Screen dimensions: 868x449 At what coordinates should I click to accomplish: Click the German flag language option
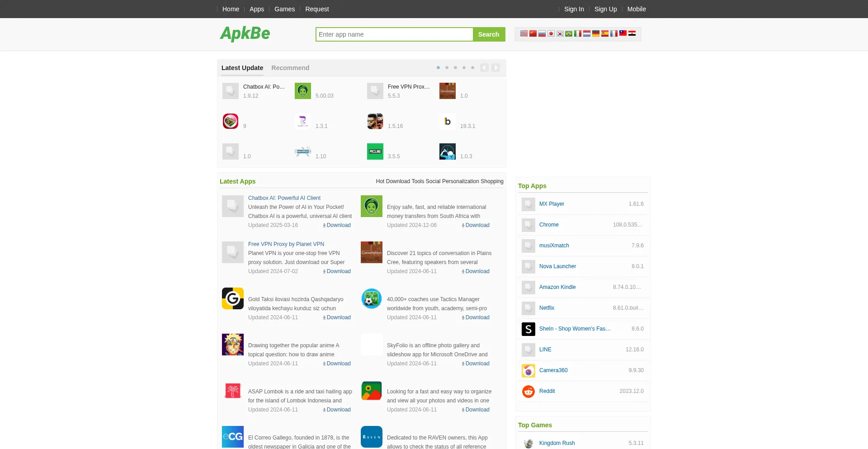[x=596, y=33]
